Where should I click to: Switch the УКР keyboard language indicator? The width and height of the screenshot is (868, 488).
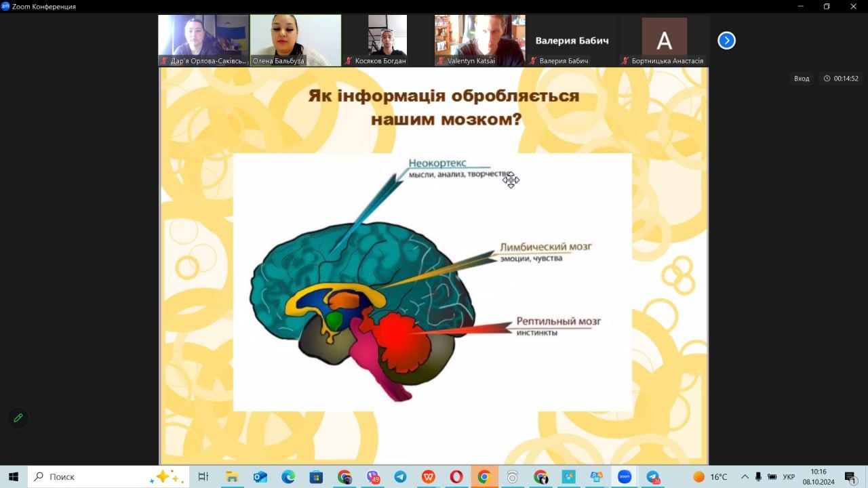[x=789, y=476]
